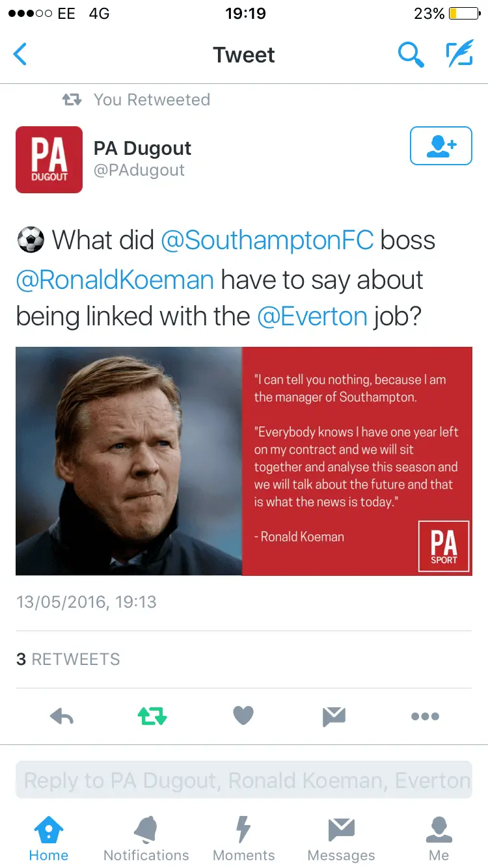Tap the Reply to PA Dugout field
This screenshot has height=868, width=488.
pos(244,780)
